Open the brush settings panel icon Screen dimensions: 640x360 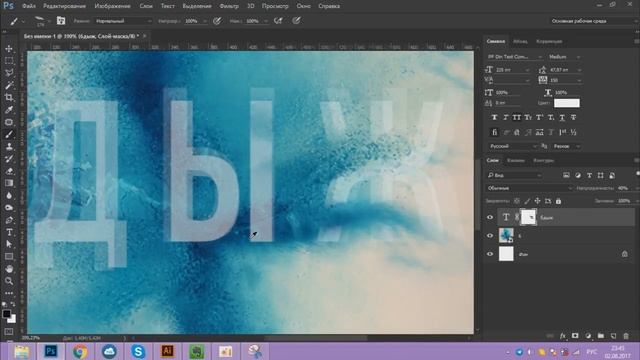coord(61,20)
